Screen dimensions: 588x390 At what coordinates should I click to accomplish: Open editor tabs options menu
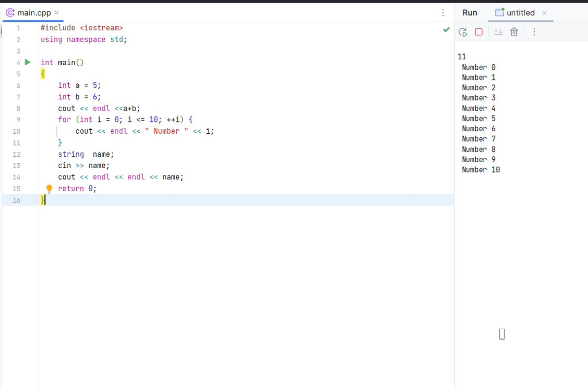coord(443,13)
